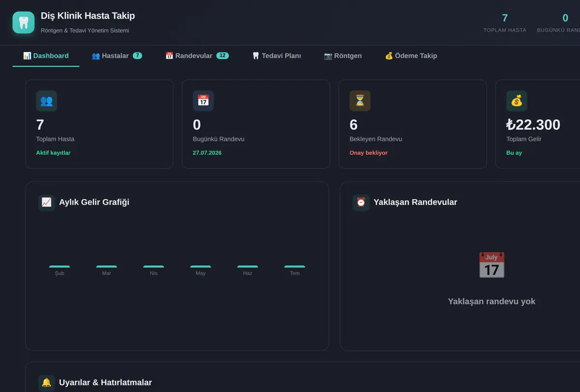Open the Randevular tab
Image resolution: width=580 pixels, height=392 pixels.
coord(197,56)
